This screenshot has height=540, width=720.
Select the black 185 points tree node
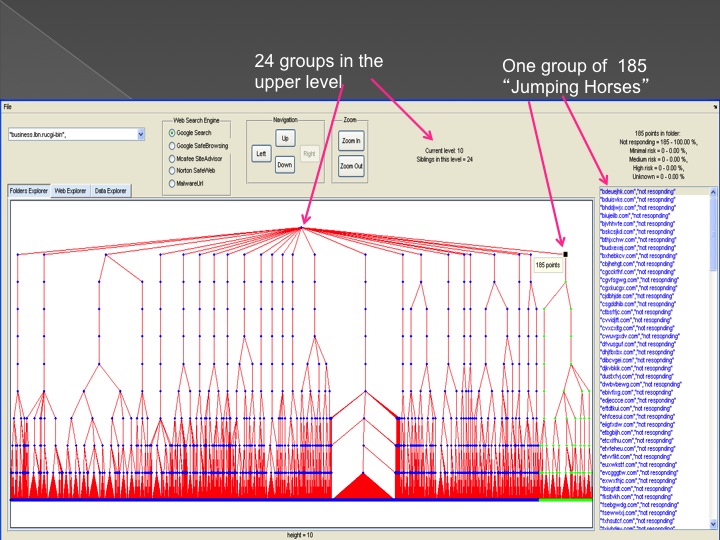coord(566,254)
